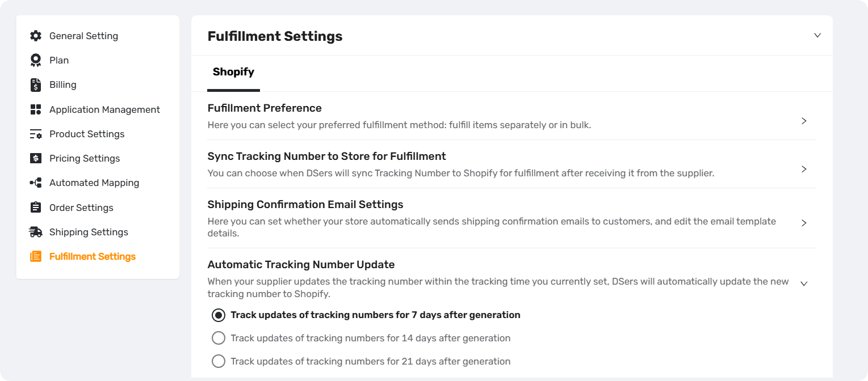Screen dimensions: 868x381
Task: Open Shipping Confirmation Email Settings heading
Action: (305, 204)
